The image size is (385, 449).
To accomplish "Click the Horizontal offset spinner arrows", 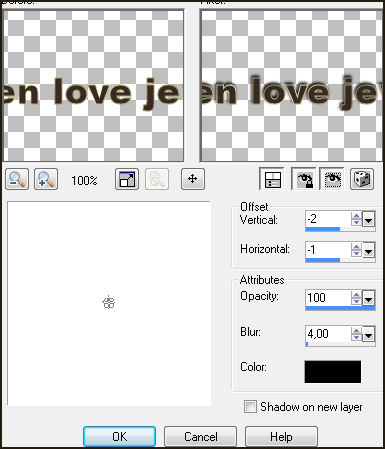I will tap(356, 250).
